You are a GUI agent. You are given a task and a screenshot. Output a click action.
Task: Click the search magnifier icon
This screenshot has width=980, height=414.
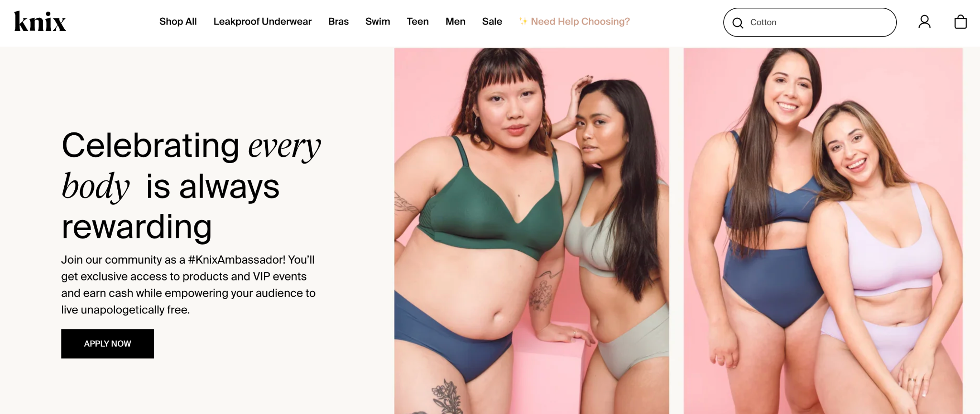(x=738, y=23)
